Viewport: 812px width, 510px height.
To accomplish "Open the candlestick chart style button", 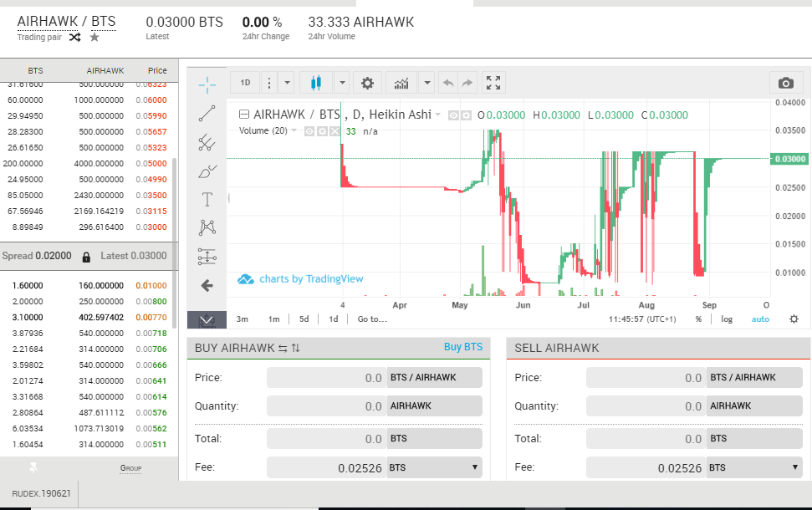I will coord(315,83).
